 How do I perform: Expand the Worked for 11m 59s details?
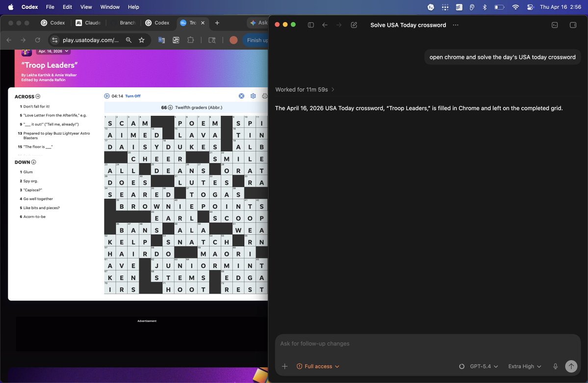click(305, 89)
